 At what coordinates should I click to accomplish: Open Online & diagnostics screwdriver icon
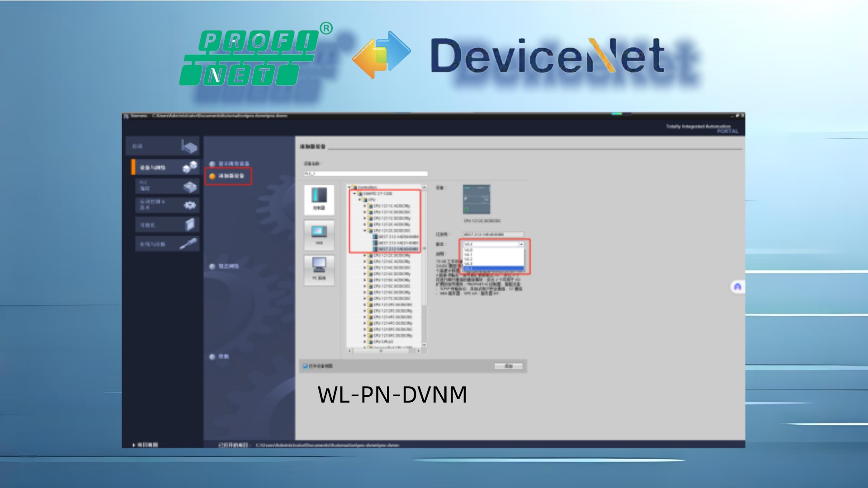[x=189, y=244]
